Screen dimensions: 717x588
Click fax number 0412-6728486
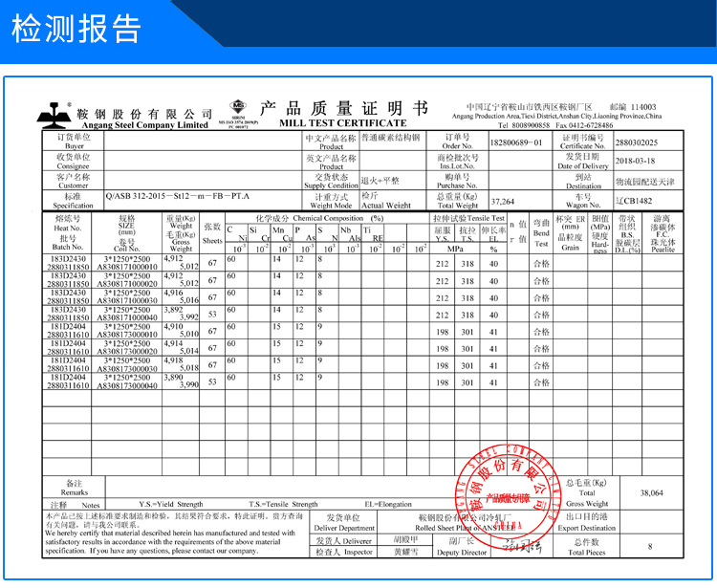pos(591,125)
